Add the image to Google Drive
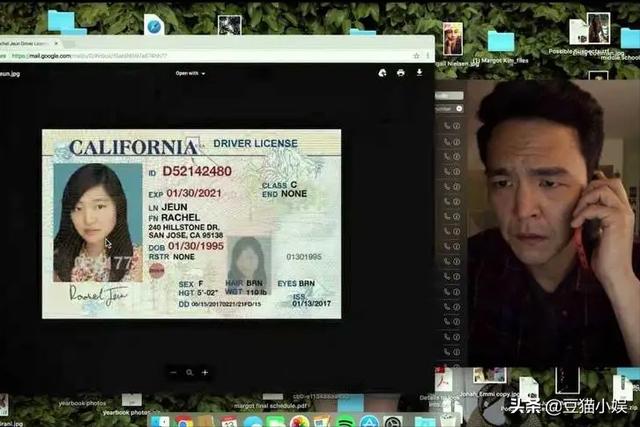Image resolution: width=640 pixels, height=427 pixels. coord(382,73)
